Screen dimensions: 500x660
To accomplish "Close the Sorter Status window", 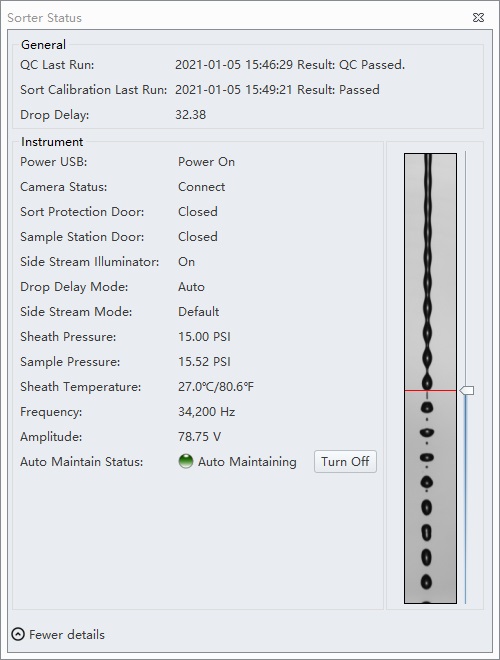I will click(x=479, y=18).
